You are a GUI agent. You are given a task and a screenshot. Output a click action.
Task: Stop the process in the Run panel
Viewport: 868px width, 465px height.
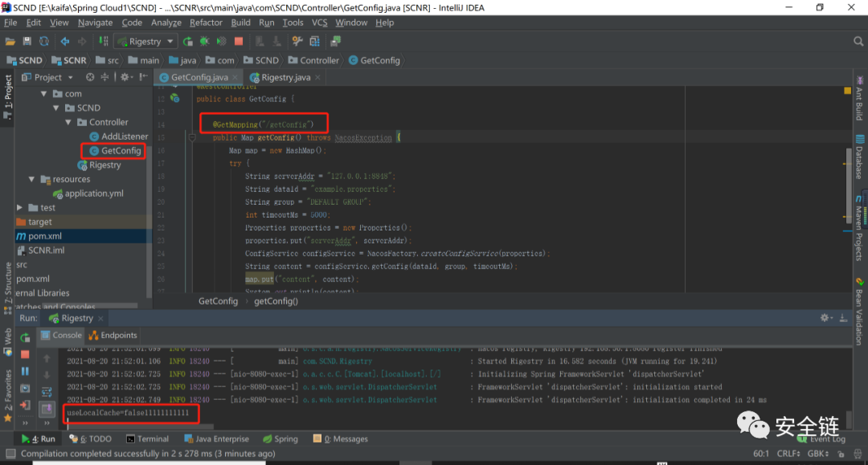(25, 354)
